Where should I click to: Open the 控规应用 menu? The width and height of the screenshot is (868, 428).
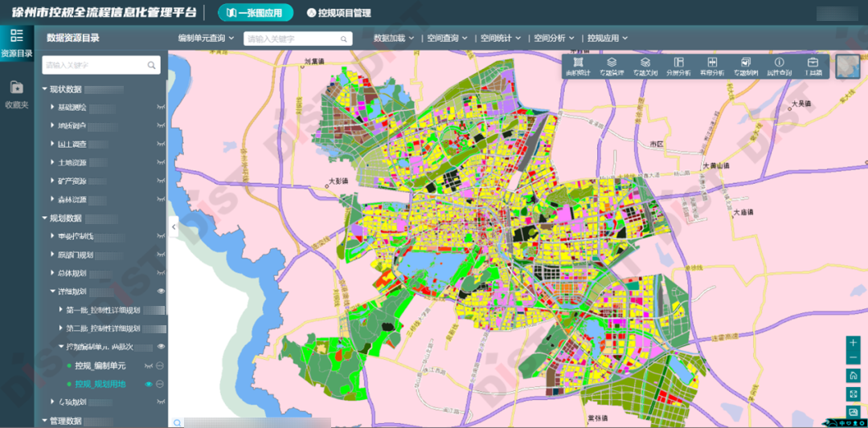tap(608, 39)
